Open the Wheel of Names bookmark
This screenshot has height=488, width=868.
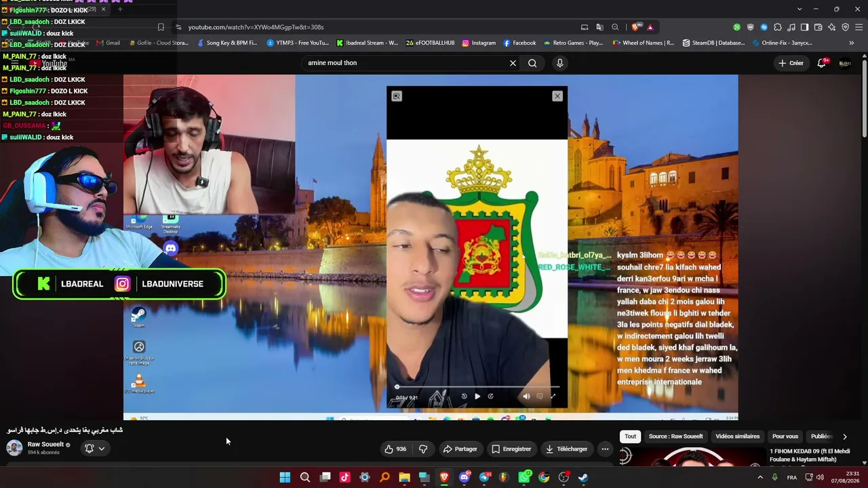coord(643,43)
